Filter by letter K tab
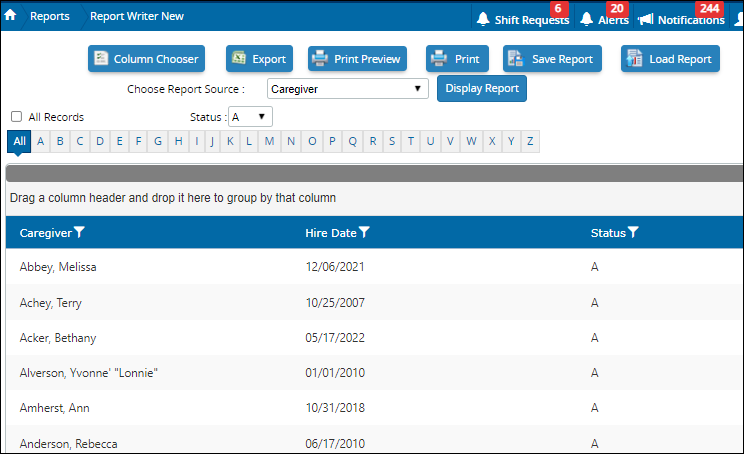The height and width of the screenshot is (454, 744). [x=230, y=141]
